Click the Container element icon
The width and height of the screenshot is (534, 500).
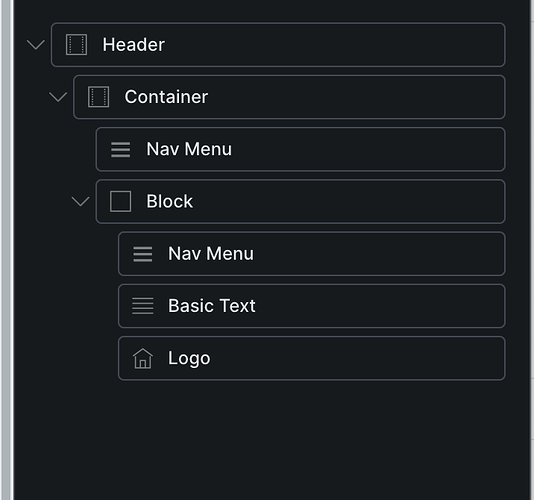click(98, 97)
